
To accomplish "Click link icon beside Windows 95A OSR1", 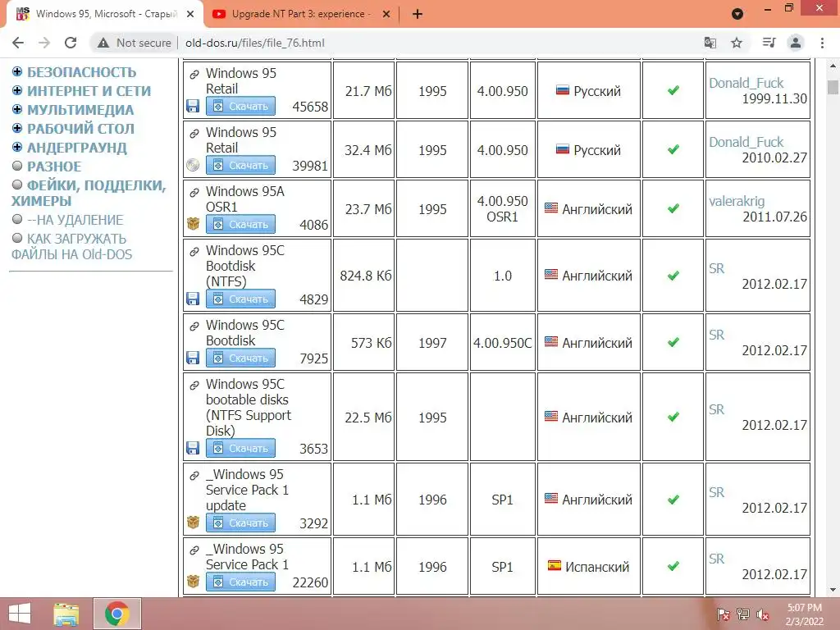I will pyautogui.click(x=194, y=192).
